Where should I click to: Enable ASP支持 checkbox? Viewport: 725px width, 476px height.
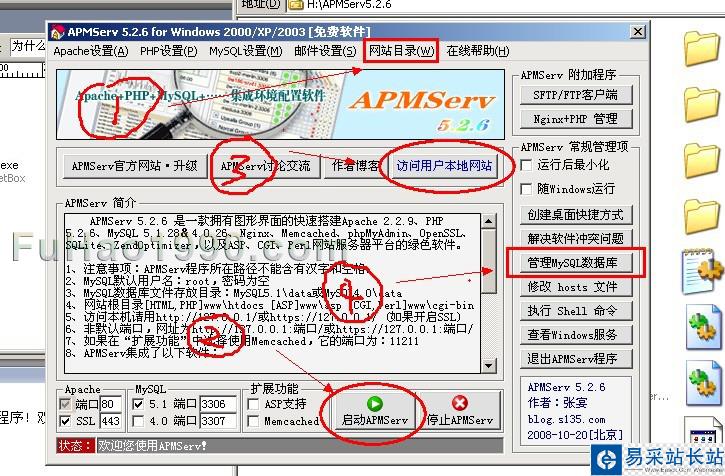[253, 404]
